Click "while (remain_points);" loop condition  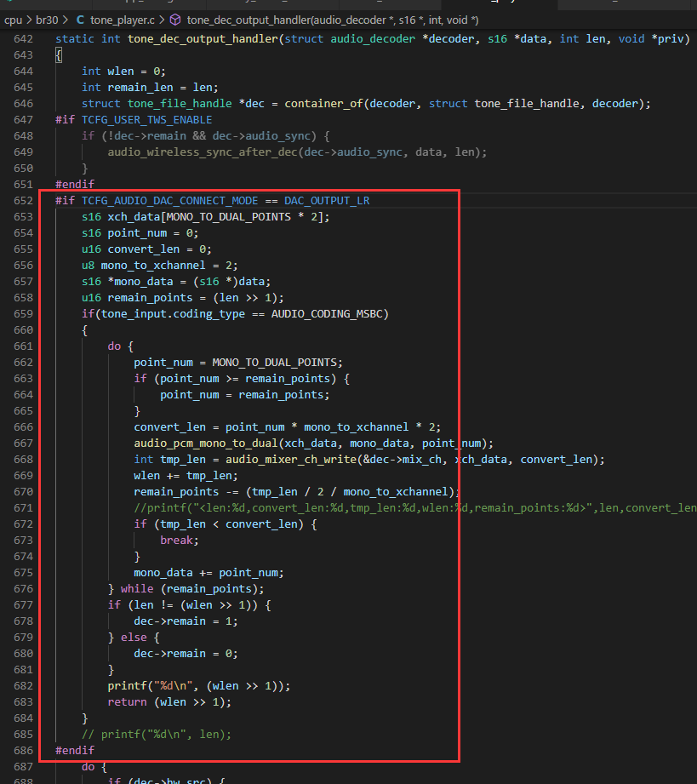tap(192, 589)
